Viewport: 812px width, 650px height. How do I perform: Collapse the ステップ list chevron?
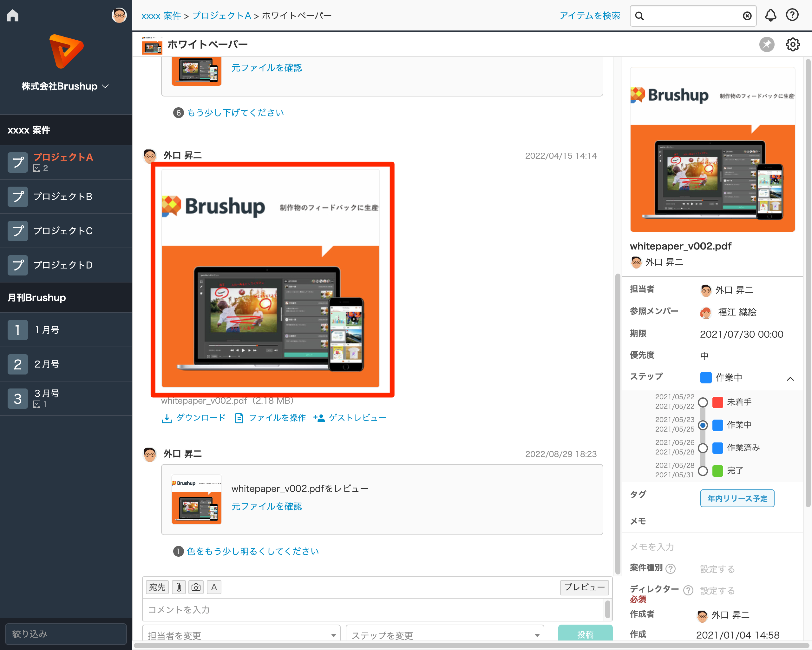tap(790, 378)
